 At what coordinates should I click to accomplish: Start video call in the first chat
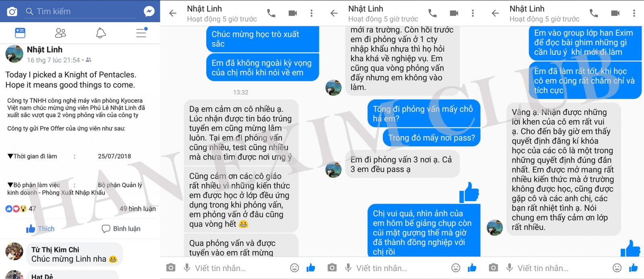point(293,13)
